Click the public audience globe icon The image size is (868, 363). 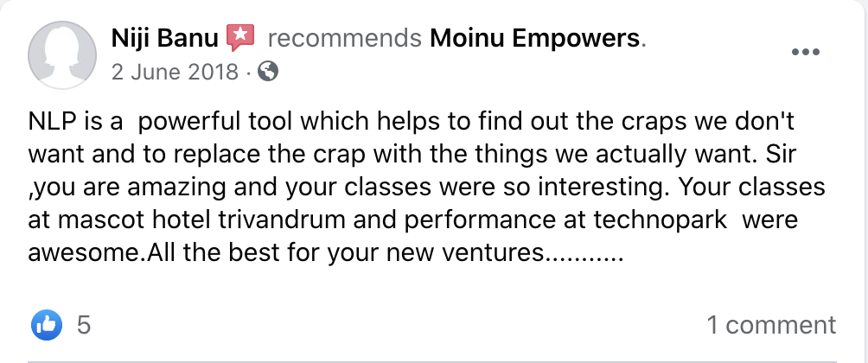pyautogui.click(x=269, y=72)
